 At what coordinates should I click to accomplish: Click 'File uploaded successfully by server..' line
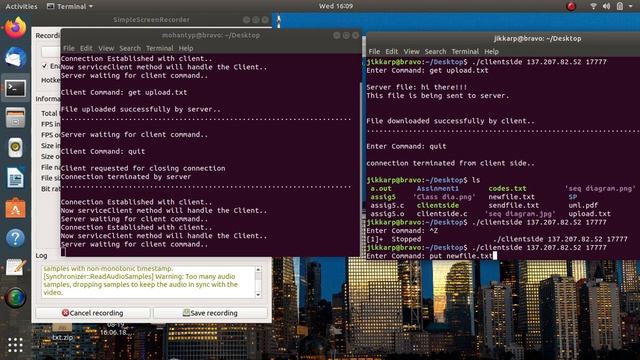[141, 109]
